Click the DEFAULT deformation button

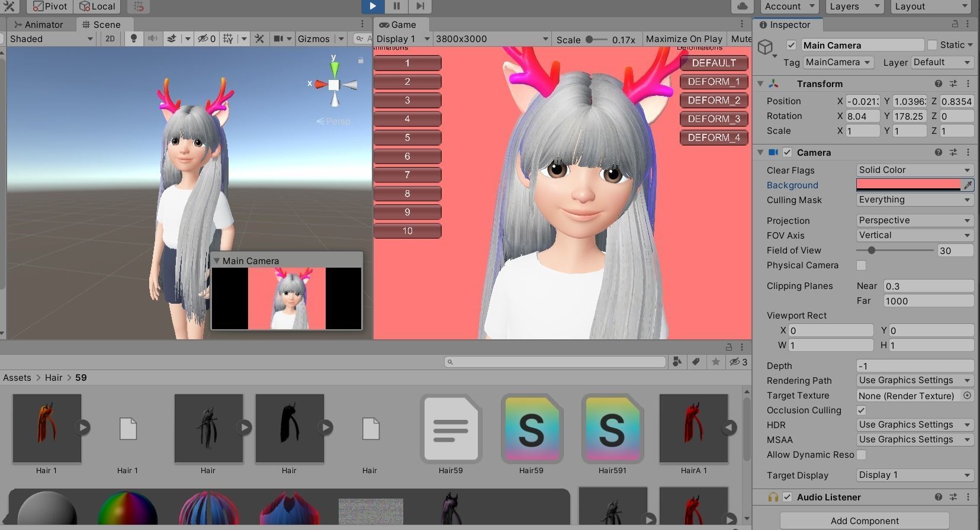coord(714,63)
